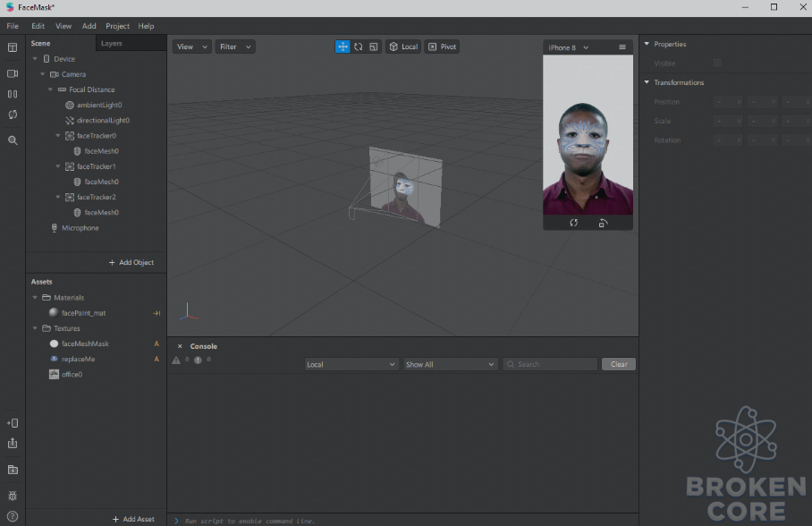The height and width of the screenshot is (526, 812).
Task: Select the scale manipulator tool
Action: pyautogui.click(x=374, y=47)
